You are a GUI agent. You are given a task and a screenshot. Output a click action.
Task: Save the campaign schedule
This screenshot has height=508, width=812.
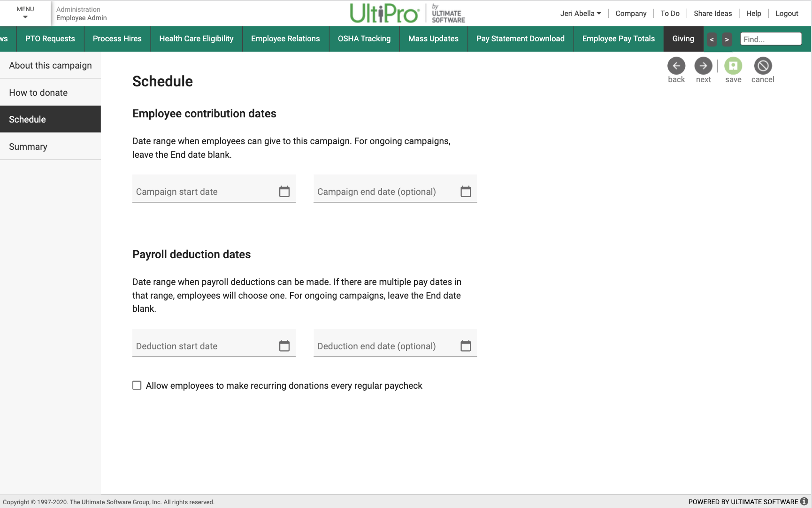point(733,66)
